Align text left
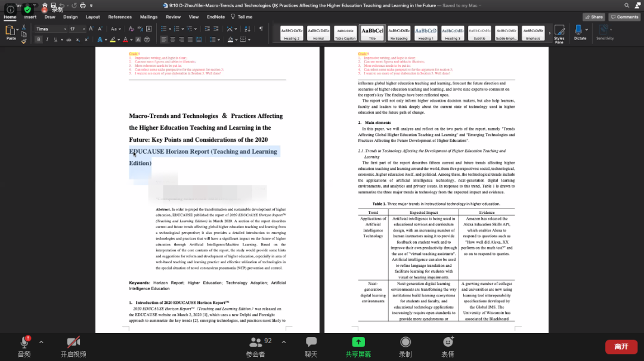644x361 pixels. click(x=164, y=40)
